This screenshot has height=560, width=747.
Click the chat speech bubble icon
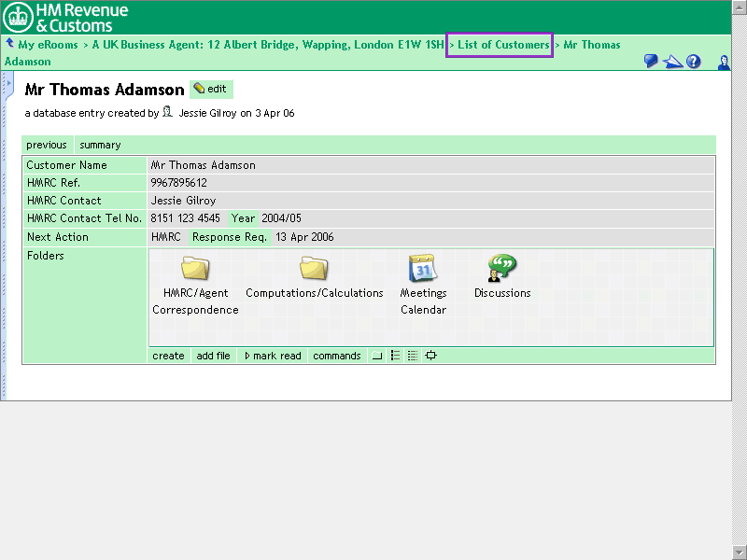(x=651, y=62)
